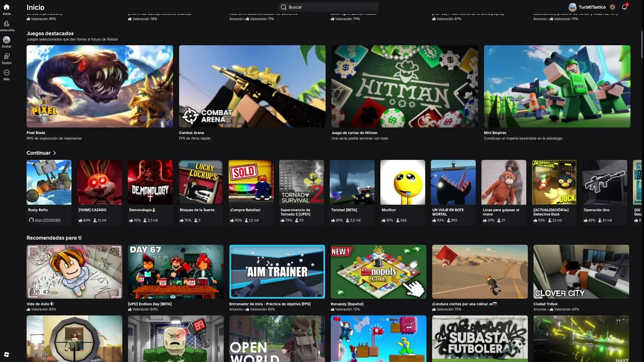Open the Combat Arena featured game
This screenshot has height=362, width=644.
(x=252, y=86)
